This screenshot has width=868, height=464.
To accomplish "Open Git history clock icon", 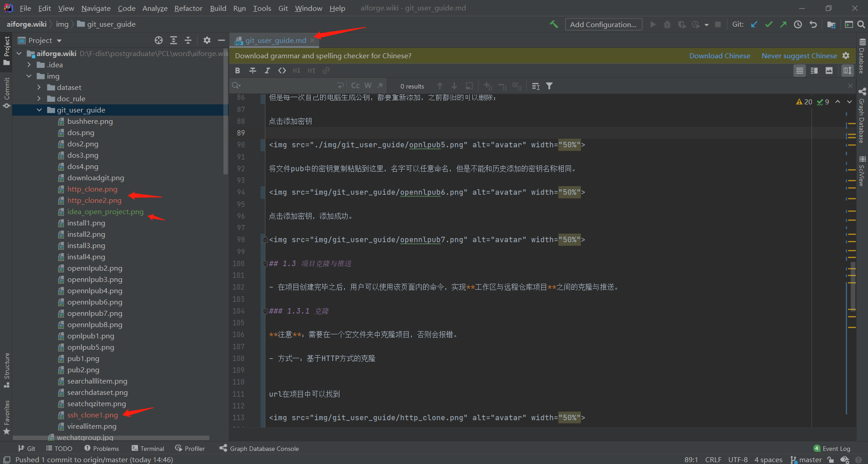I will click(798, 24).
